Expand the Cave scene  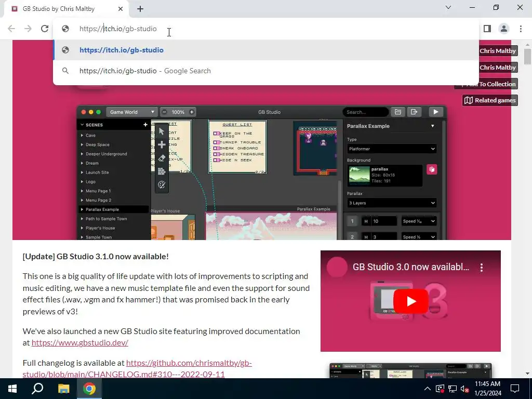click(82, 136)
